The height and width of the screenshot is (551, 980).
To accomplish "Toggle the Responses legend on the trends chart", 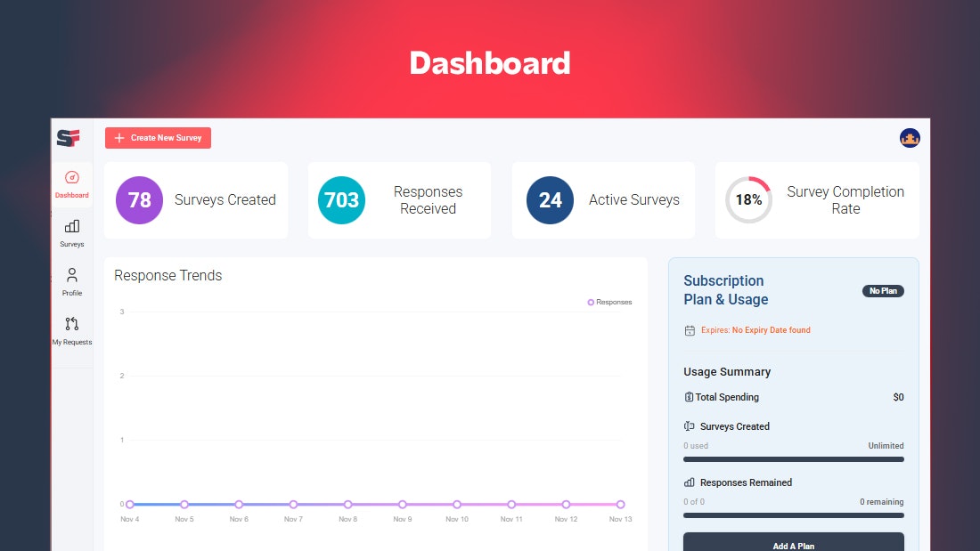I will (x=609, y=302).
